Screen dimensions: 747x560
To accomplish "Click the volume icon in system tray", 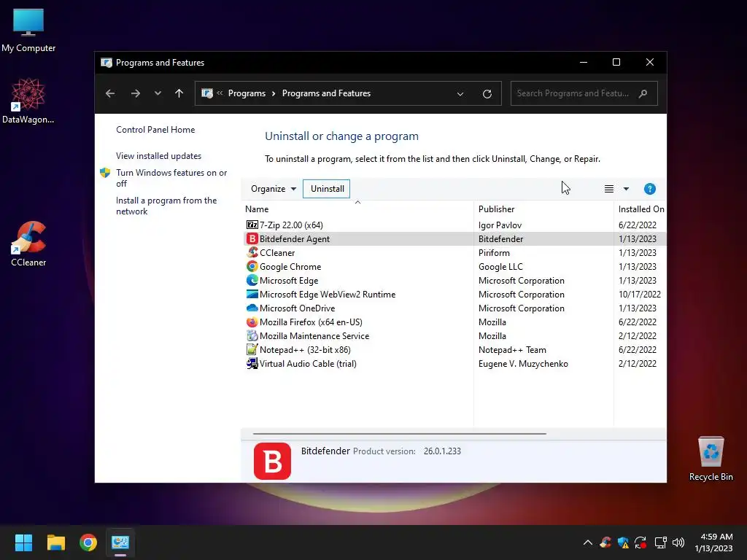I will tap(678, 542).
